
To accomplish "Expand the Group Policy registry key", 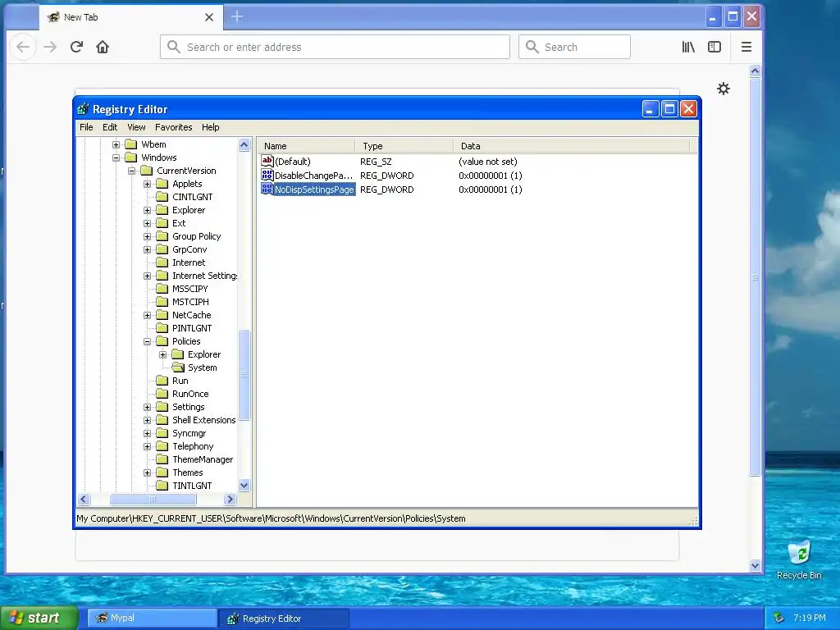I will 147,236.
